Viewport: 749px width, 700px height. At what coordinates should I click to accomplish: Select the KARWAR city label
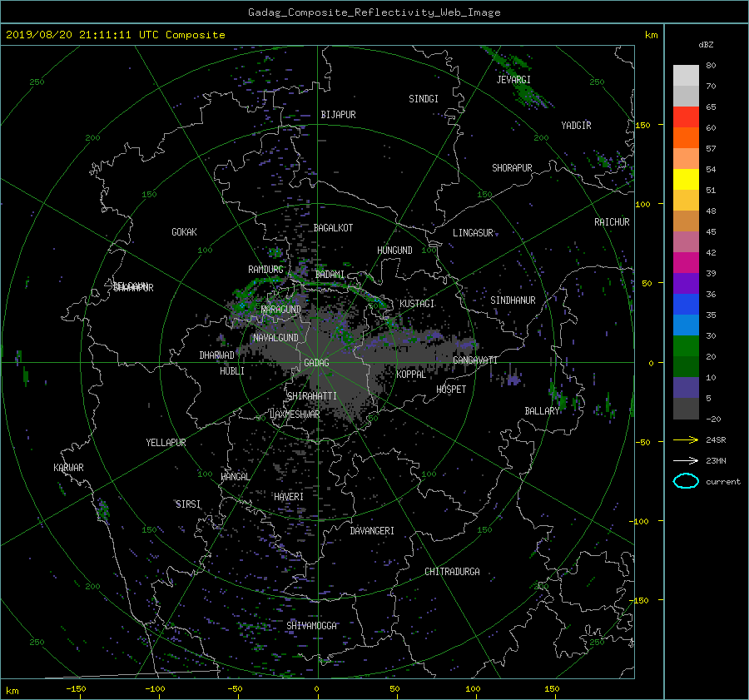[x=68, y=468]
